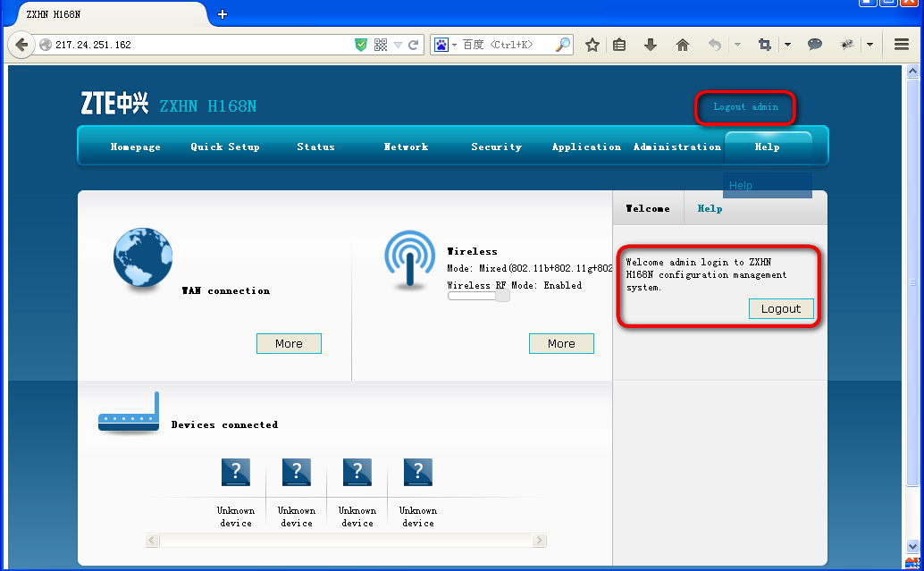
Task: Click the globe WAN connection icon
Action: (x=143, y=257)
